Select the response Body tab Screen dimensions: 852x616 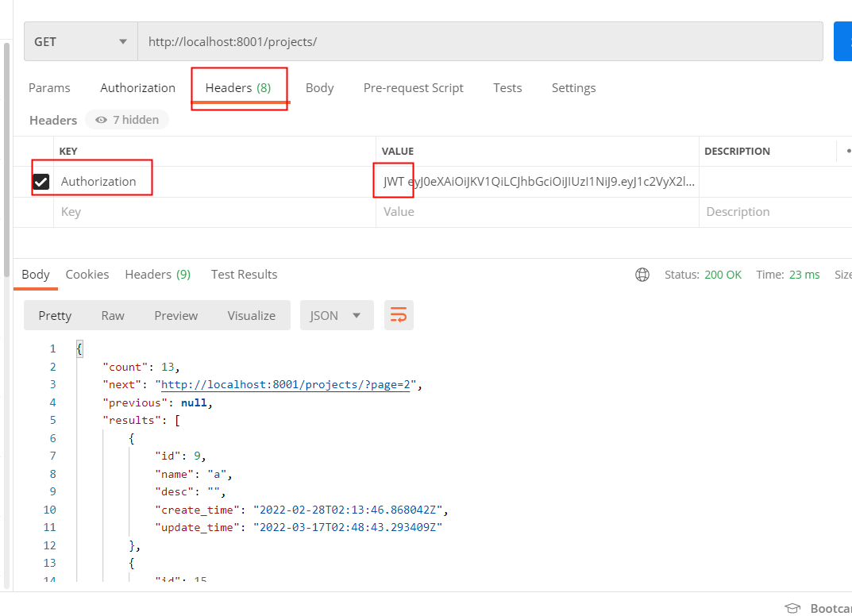[36, 275]
